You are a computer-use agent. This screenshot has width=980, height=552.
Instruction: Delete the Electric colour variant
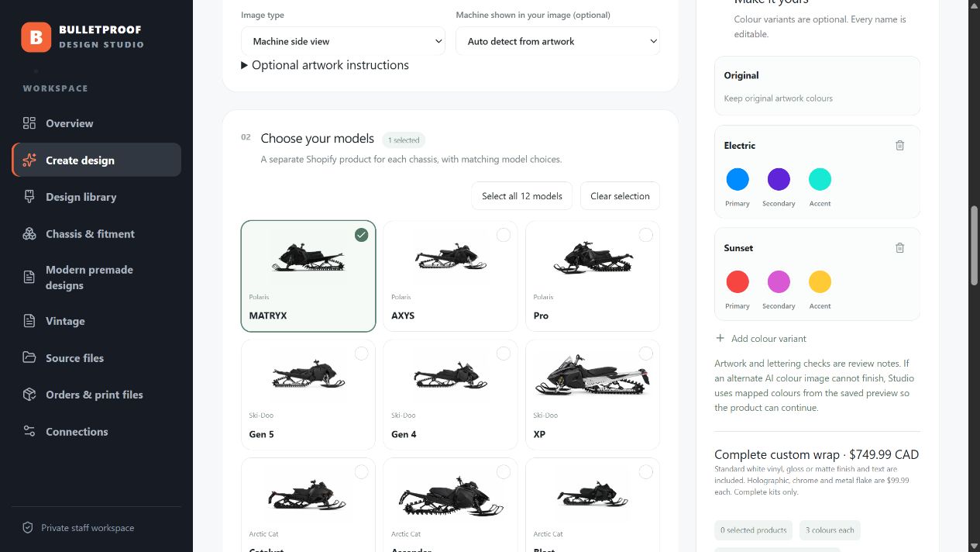coord(899,145)
